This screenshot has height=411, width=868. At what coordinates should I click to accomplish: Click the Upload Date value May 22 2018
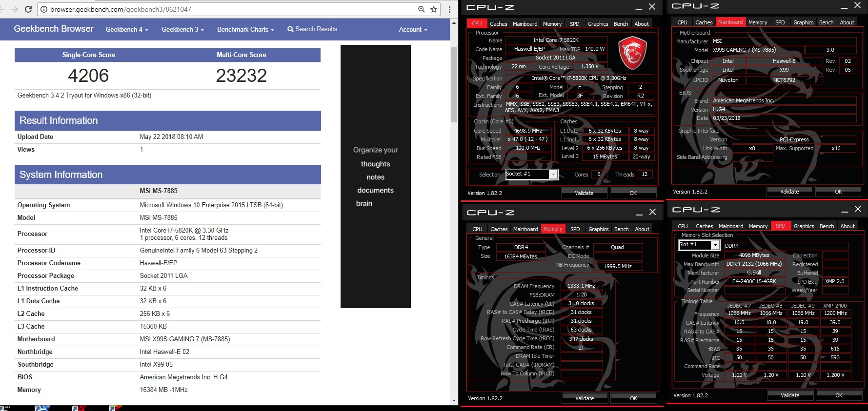pyautogui.click(x=171, y=137)
